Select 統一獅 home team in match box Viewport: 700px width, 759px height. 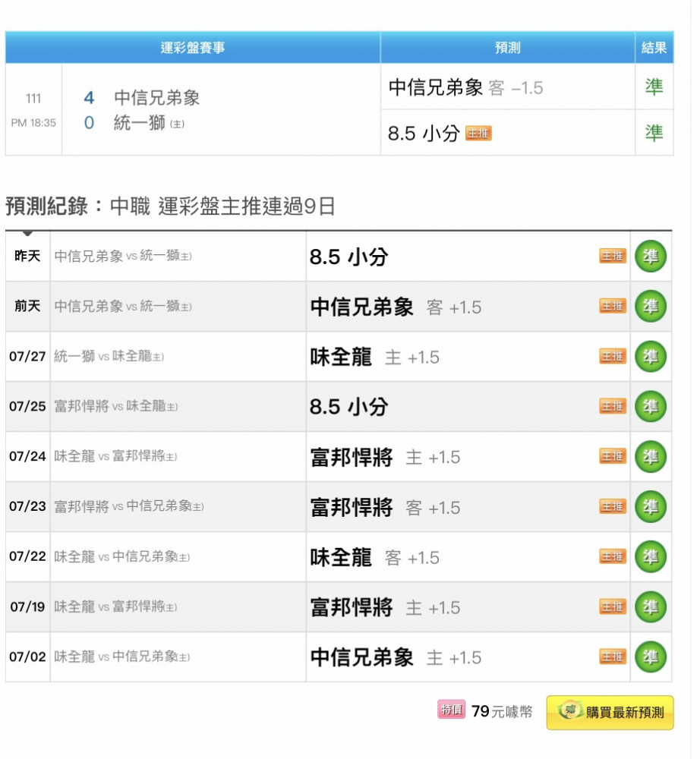click(x=140, y=123)
